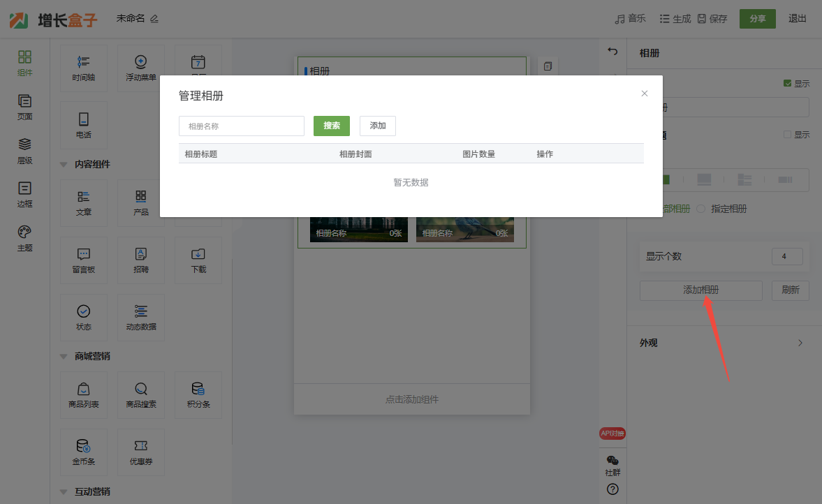Select the 商品搜索 product search component
Image resolution: width=822 pixels, height=504 pixels.
tap(141, 394)
